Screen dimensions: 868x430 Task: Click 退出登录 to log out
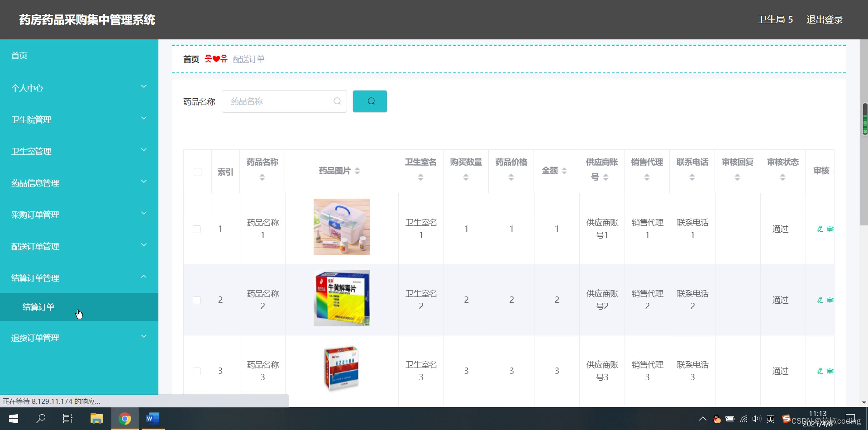point(825,19)
